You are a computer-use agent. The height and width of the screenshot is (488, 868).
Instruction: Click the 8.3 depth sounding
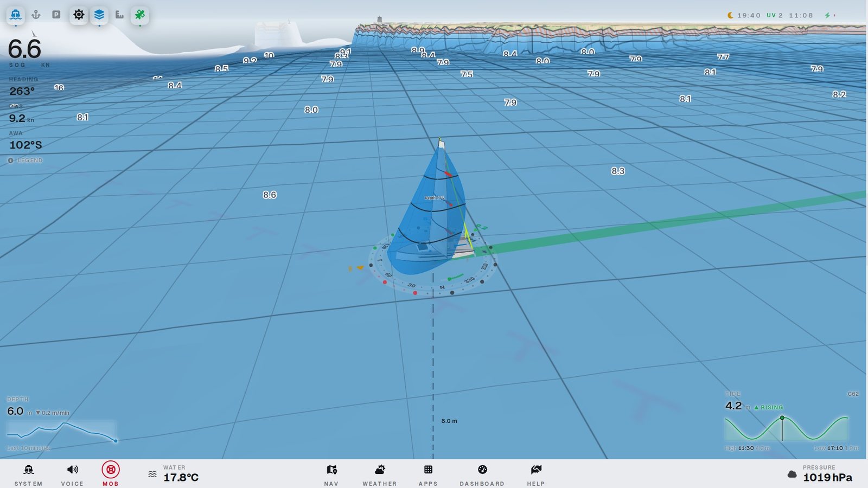pyautogui.click(x=618, y=171)
